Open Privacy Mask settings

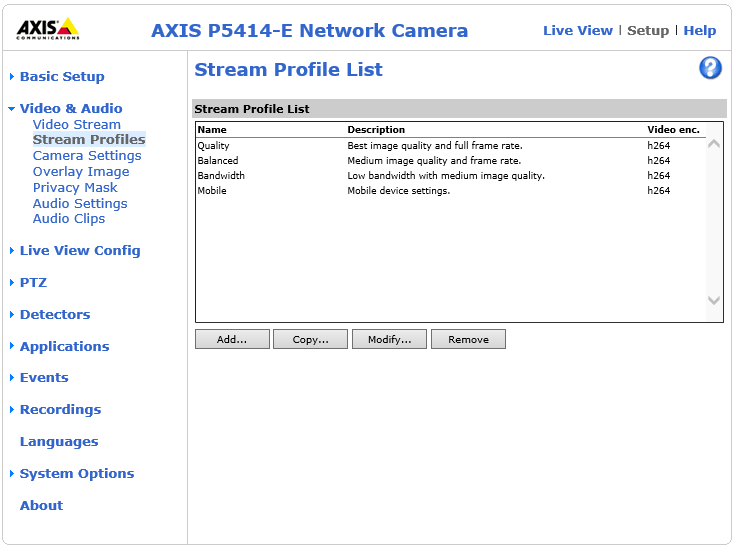coord(75,188)
